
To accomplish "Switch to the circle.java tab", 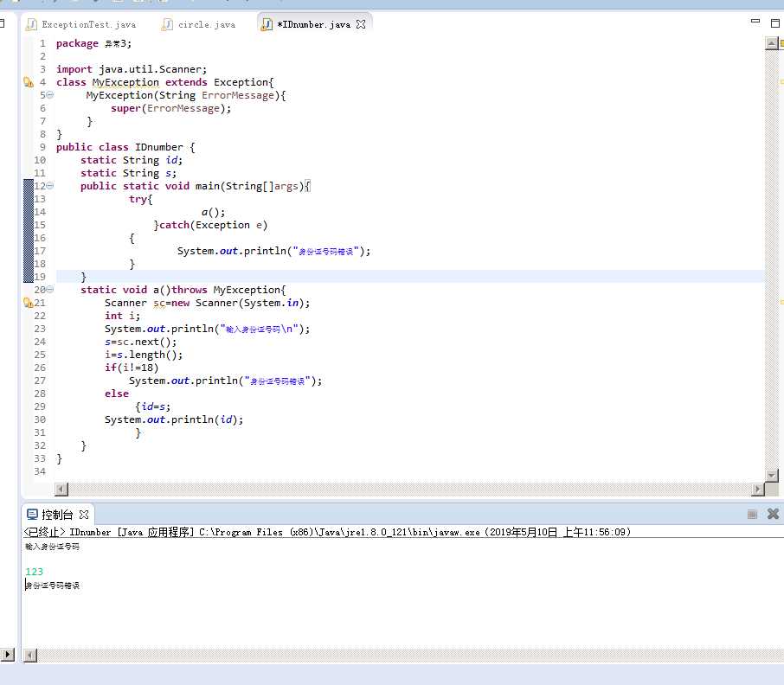I will coord(198,24).
